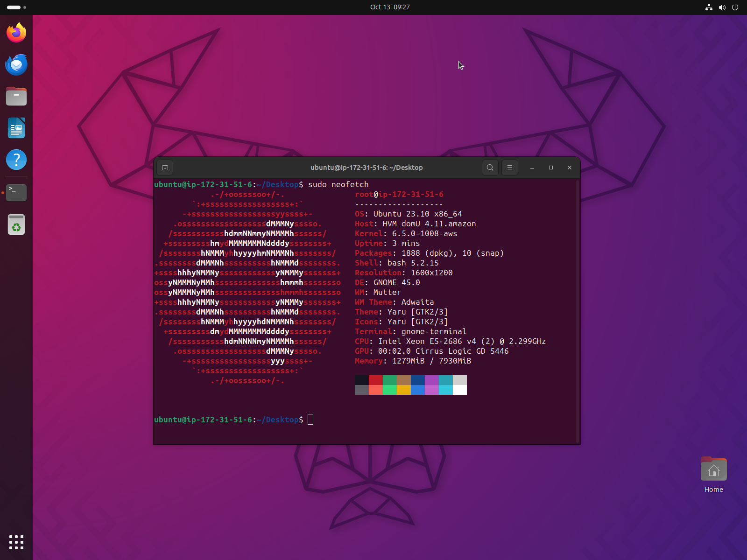Open the Help icon in dock
The height and width of the screenshot is (560, 747).
pos(16,160)
